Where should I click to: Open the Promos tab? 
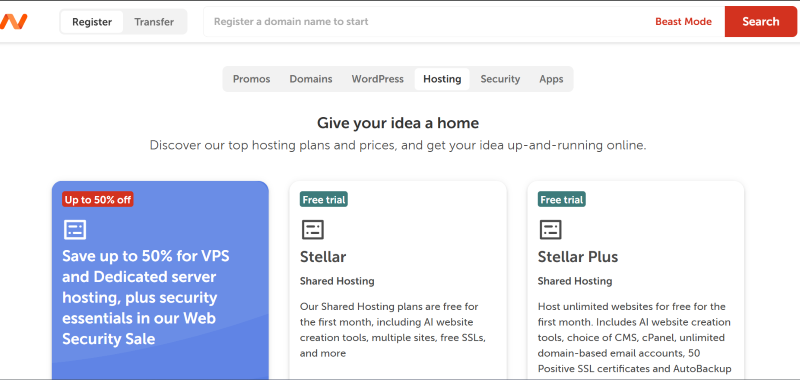pyautogui.click(x=252, y=79)
